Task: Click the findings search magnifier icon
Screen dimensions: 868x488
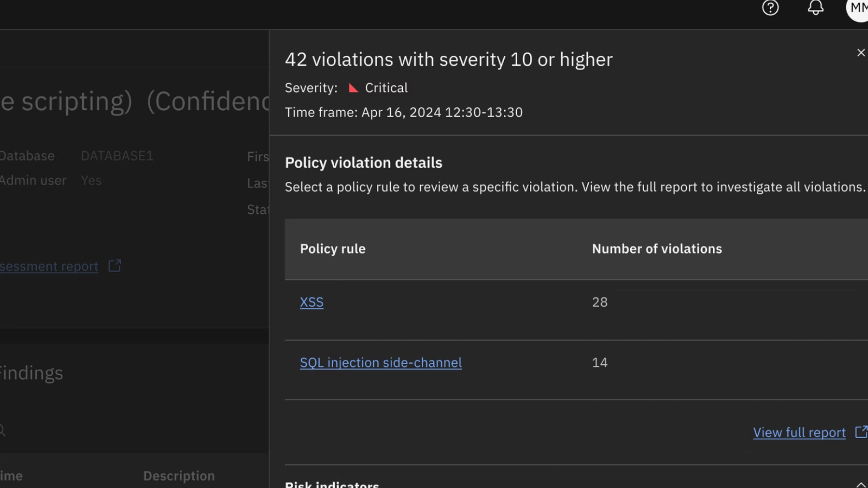Action: (2, 430)
